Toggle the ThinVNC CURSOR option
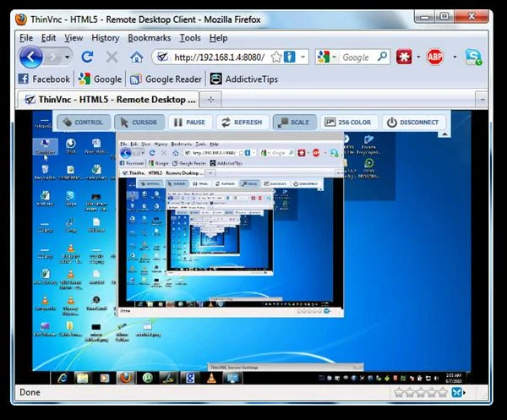The width and height of the screenshot is (507, 420). [139, 123]
